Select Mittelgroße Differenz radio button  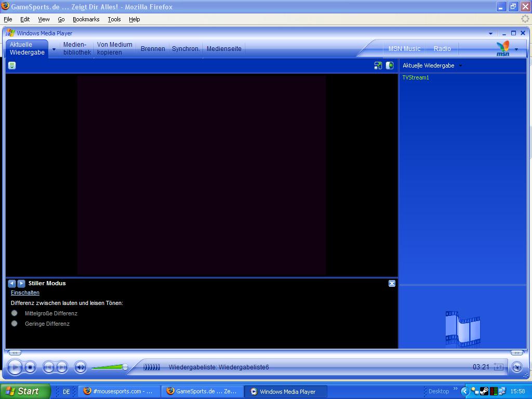coord(15,313)
